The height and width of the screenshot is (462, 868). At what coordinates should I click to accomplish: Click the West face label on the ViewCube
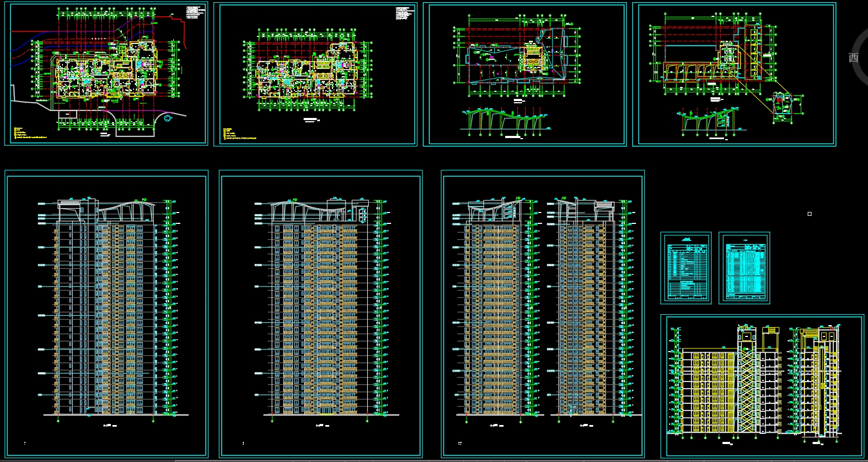pos(853,58)
